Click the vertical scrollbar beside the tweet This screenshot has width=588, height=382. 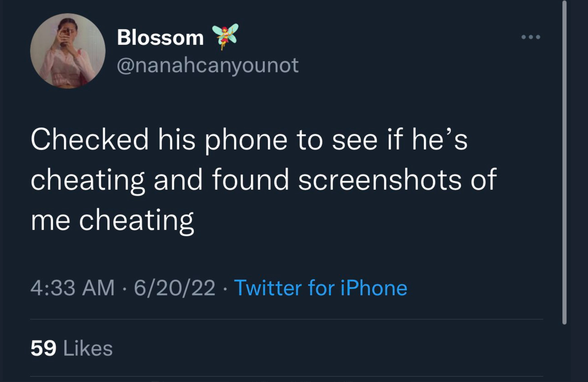pyautogui.click(x=564, y=162)
